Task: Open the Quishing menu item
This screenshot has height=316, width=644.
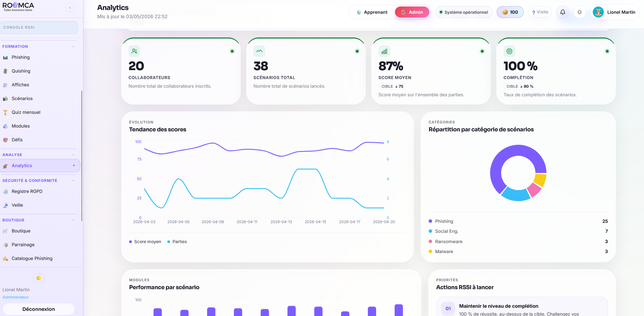Action: (x=40, y=71)
